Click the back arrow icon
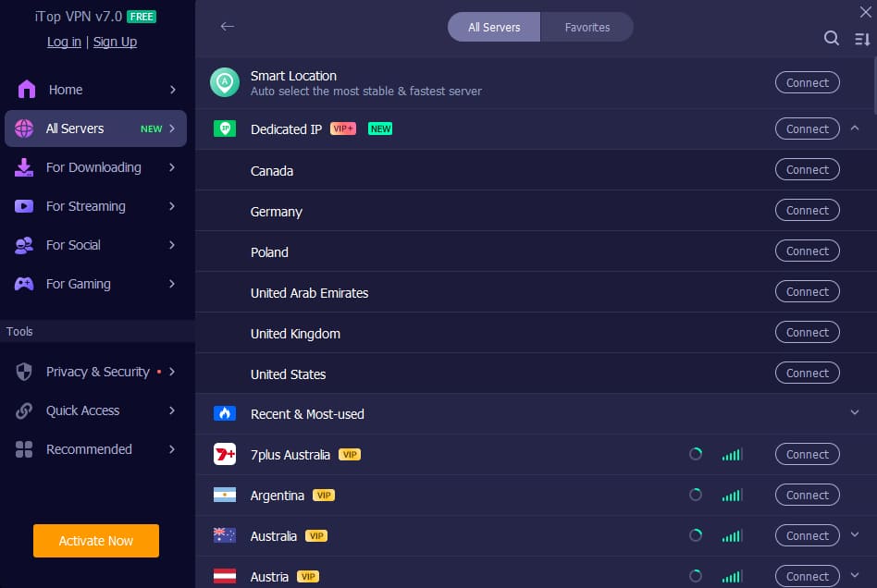 point(228,26)
